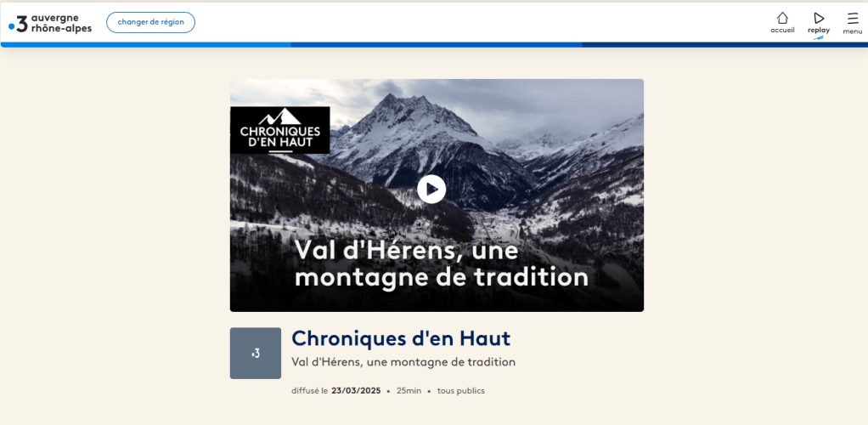Image resolution: width=868 pixels, height=425 pixels.
Task: Click the Chroniques d'en Haut badge on video
Action: tap(280, 130)
